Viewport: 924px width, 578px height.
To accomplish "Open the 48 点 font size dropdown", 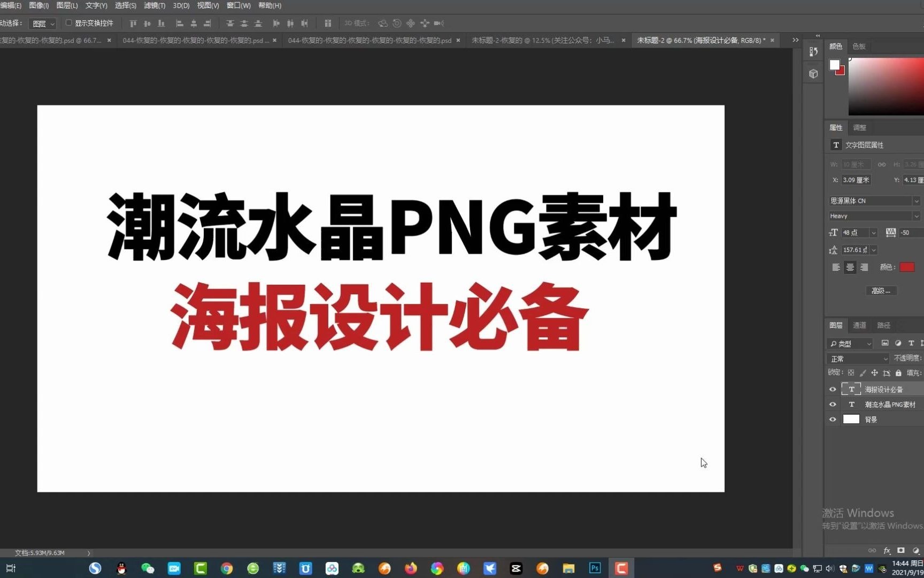I will pyautogui.click(x=873, y=233).
